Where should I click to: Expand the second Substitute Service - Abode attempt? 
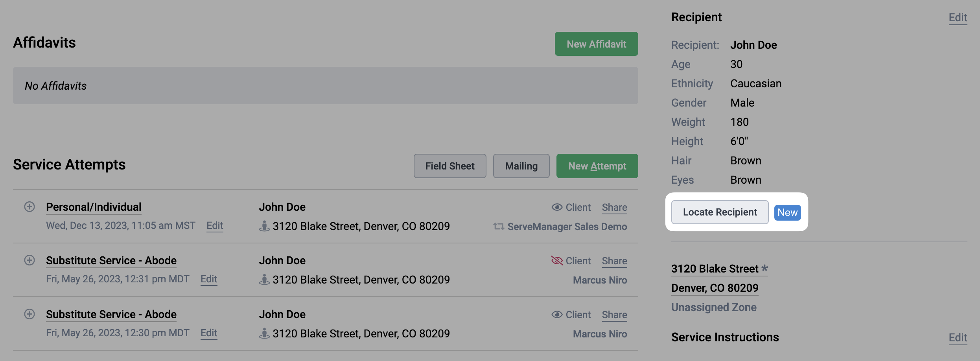(29, 314)
